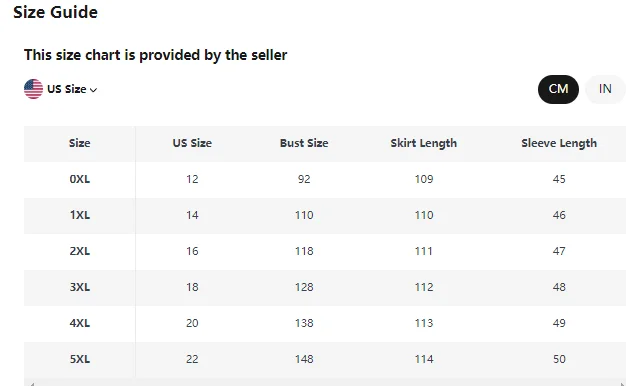Screen dimensions: 626x386
Task: Switch measurements to IN
Action: (x=605, y=89)
